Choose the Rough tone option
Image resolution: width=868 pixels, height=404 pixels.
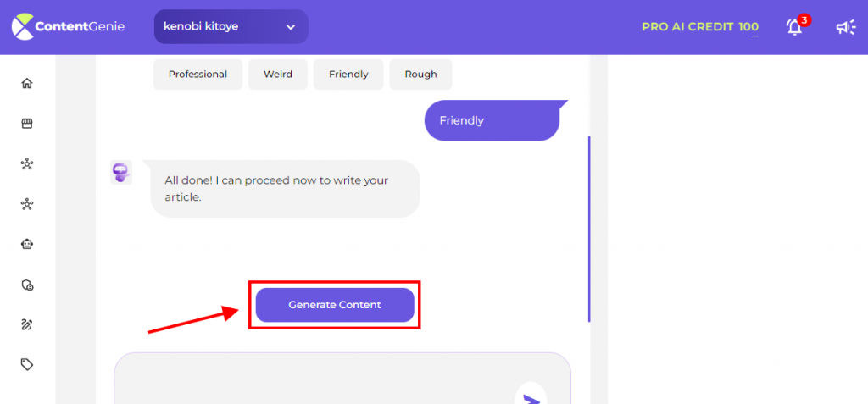point(420,75)
